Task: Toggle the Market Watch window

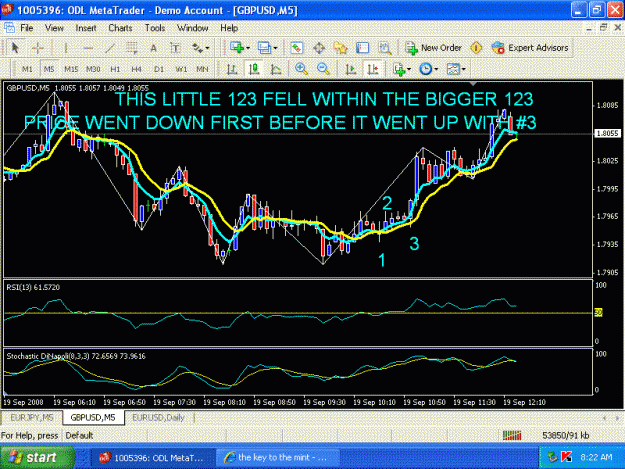Action: tap(296, 48)
